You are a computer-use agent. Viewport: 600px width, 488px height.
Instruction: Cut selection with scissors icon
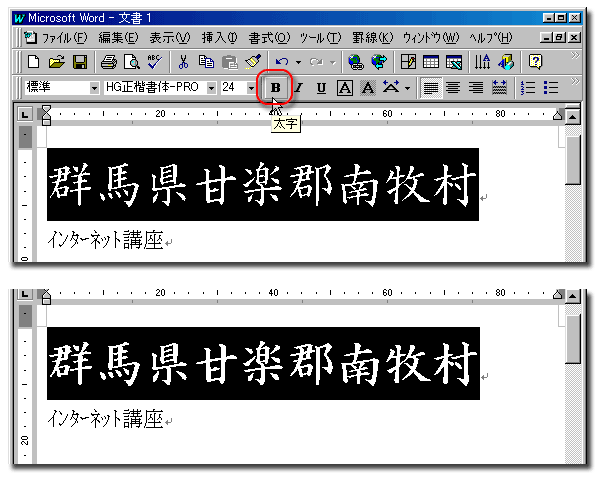click(x=183, y=62)
